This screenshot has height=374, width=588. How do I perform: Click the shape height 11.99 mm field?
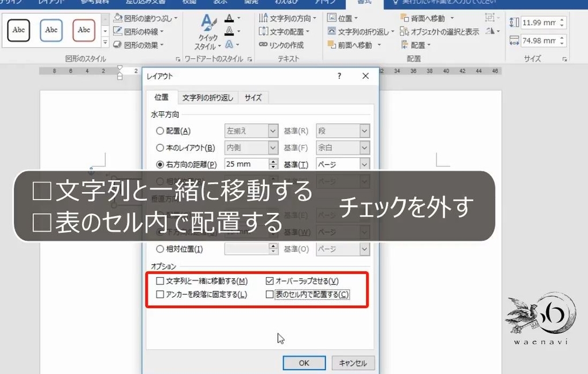[539, 22]
